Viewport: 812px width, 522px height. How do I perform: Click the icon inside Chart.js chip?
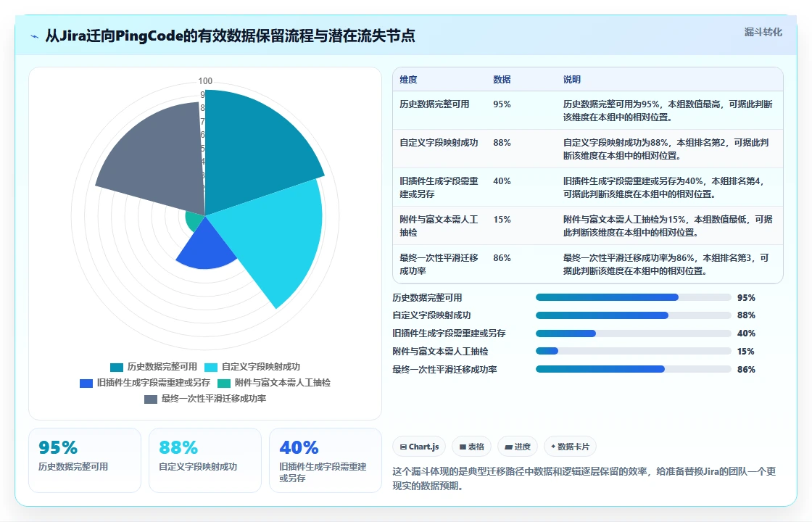click(403, 447)
